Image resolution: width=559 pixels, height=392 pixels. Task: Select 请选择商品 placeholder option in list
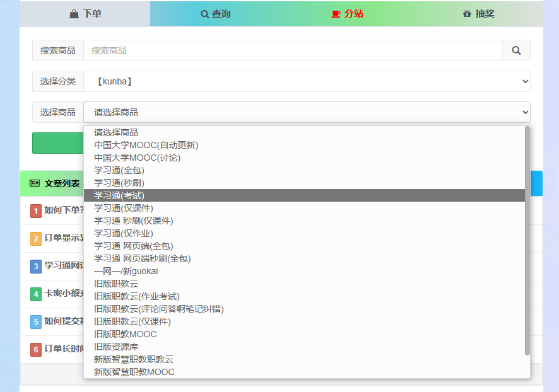point(305,132)
